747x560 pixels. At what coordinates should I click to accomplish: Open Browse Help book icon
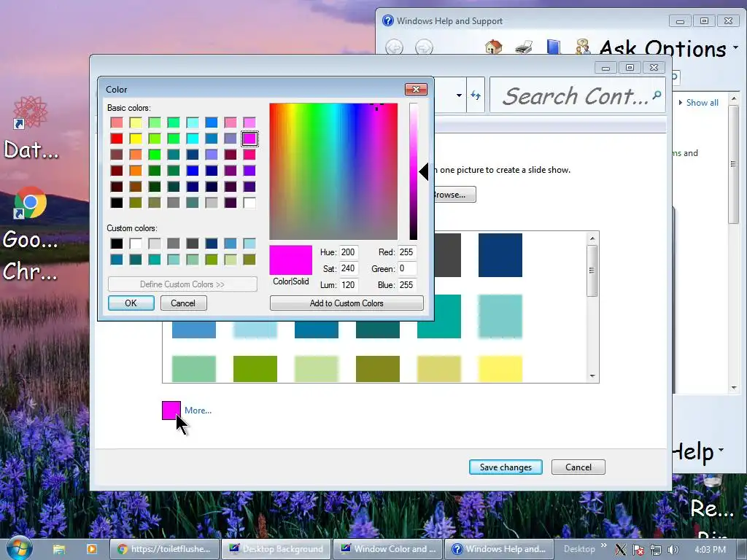[x=553, y=47]
